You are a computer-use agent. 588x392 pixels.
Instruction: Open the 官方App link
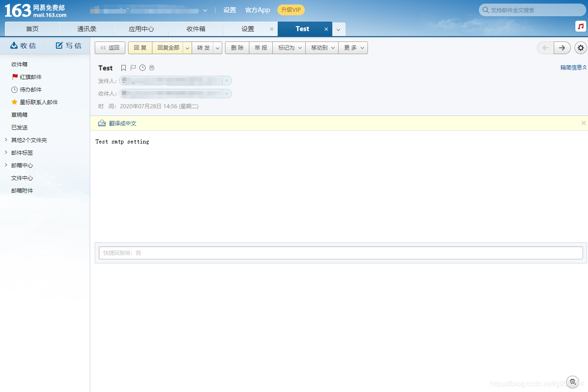257,10
